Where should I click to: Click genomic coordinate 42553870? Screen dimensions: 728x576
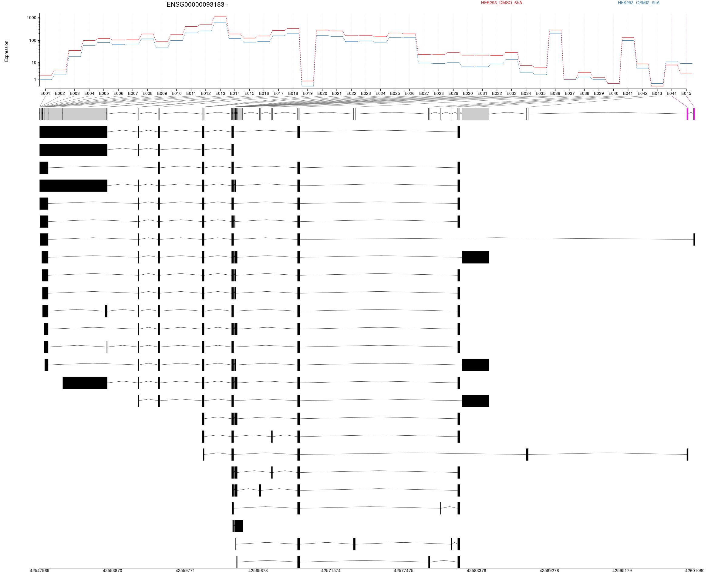click(x=112, y=571)
